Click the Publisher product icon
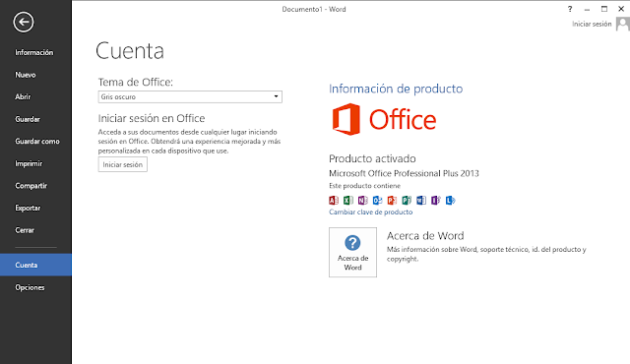Image resolution: width=630 pixels, height=364 pixels. 407,200
